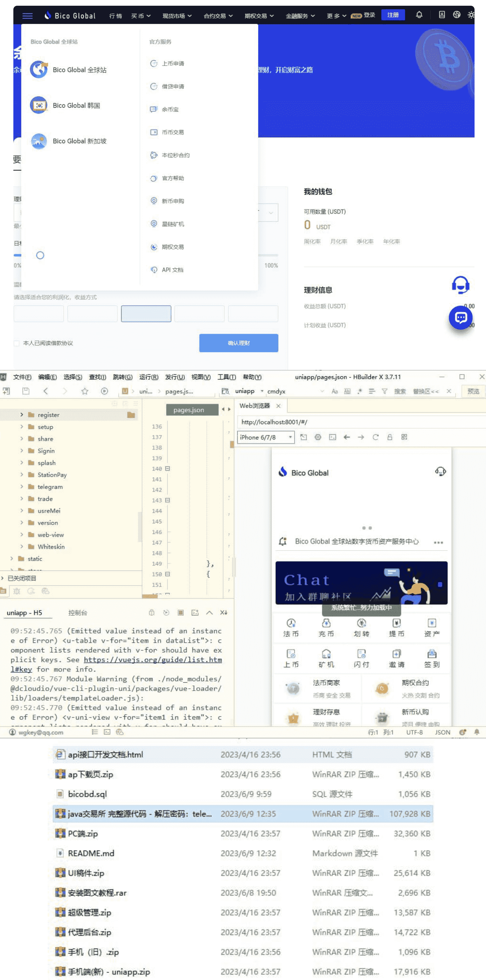The image size is (486, 980).
Task: Expand the telegram folder in project tree
Action: point(22,486)
